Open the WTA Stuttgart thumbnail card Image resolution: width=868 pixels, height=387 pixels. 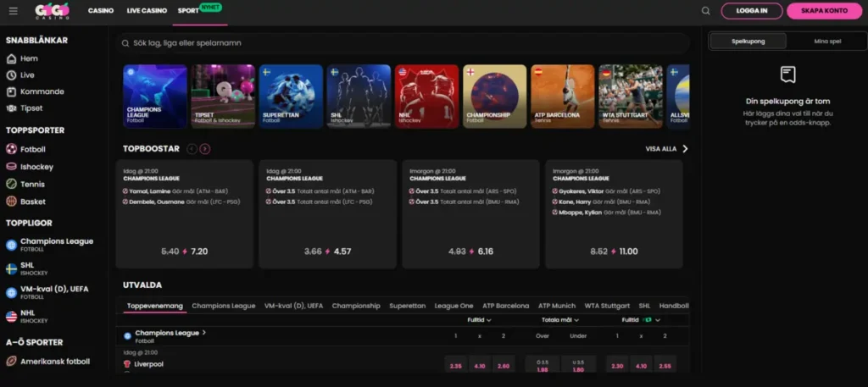click(x=631, y=97)
